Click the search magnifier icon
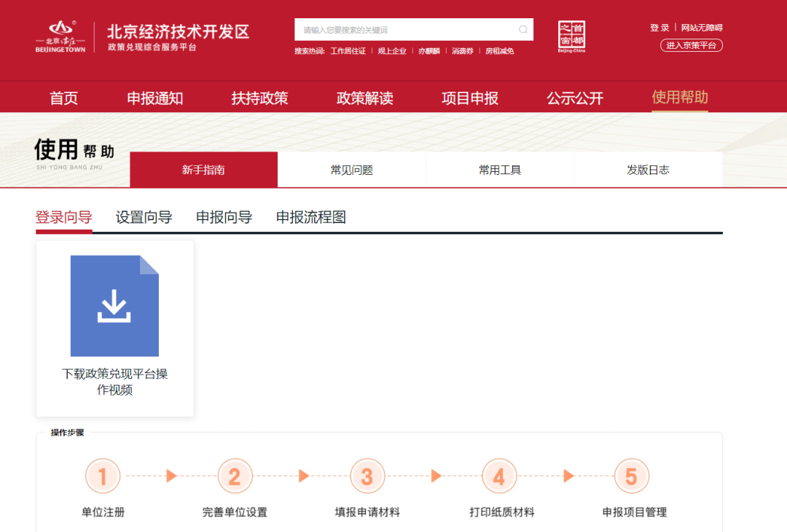The height and width of the screenshot is (532, 787). pyautogui.click(x=522, y=30)
